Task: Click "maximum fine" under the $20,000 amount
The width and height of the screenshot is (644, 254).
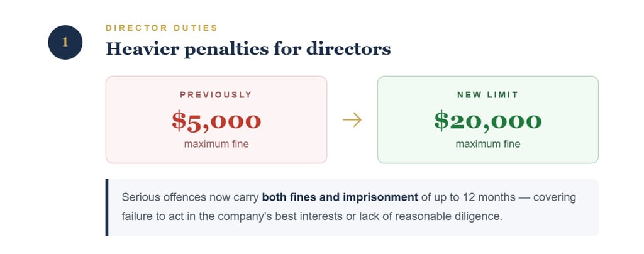Action: 487,144
